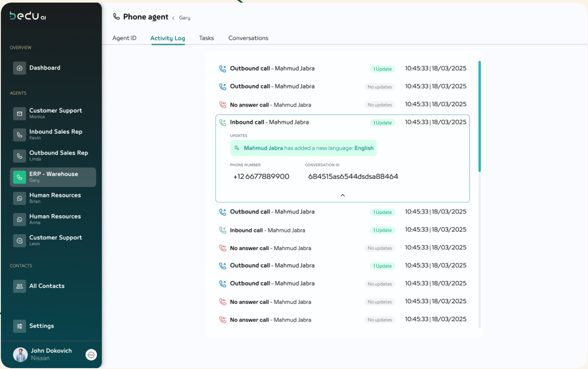
Task: Go to the Agent ID tab
Action: click(124, 38)
